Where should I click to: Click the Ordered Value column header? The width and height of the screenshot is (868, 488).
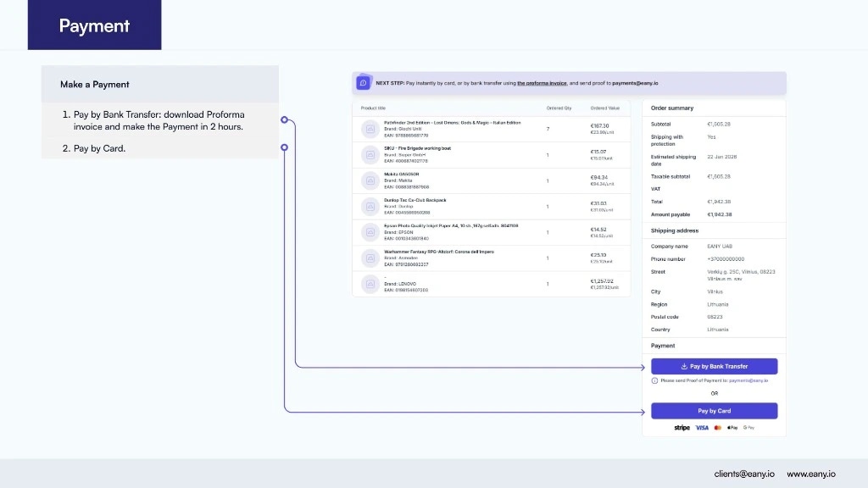(x=604, y=108)
